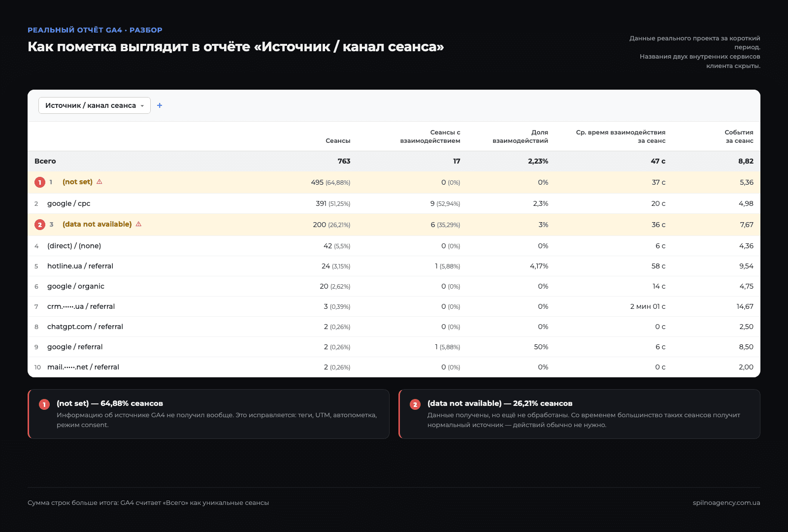Select the google / referral row
Image resolution: width=788 pixels, height=532 pixels.
(x=394, y=347)
